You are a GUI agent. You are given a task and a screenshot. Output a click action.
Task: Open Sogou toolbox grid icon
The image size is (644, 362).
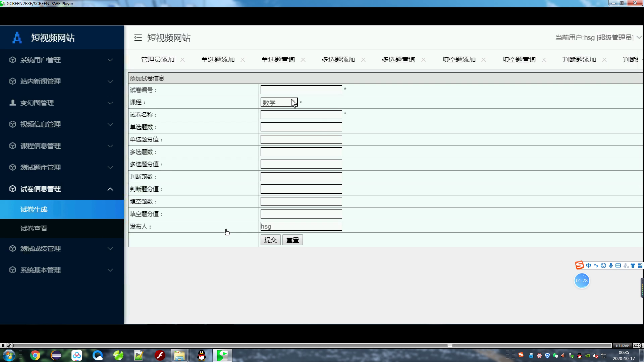pyautogui.click(x=640, y=265)
